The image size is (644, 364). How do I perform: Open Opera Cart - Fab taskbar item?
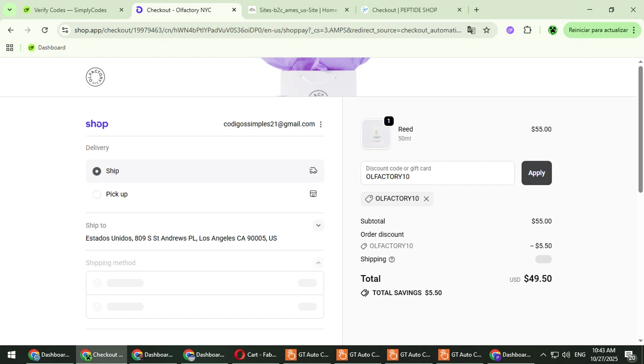256,355
